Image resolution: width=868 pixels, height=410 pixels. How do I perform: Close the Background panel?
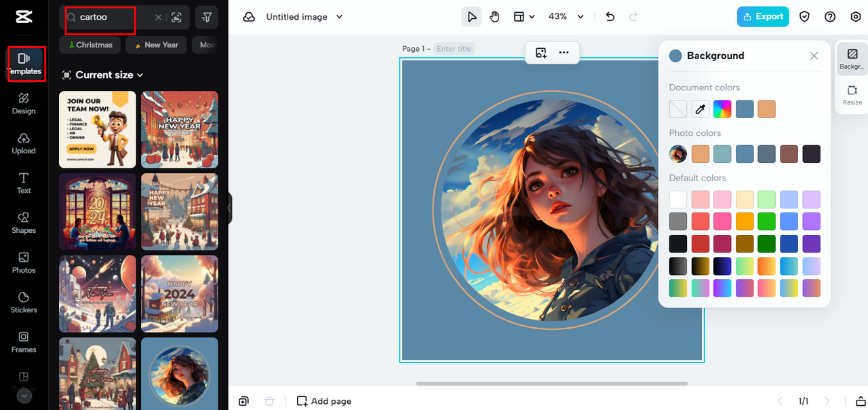click(x=814, y=56)
